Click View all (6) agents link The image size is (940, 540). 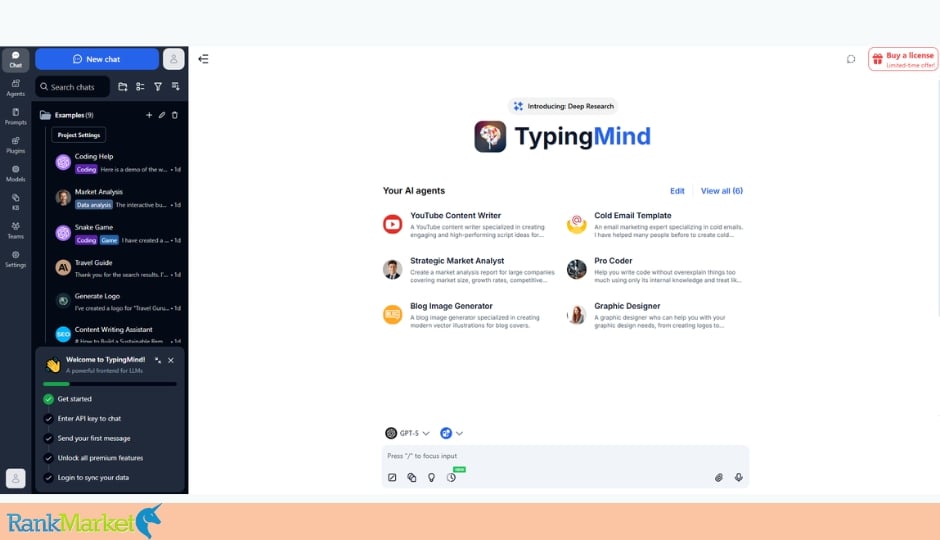click(721, 191)
